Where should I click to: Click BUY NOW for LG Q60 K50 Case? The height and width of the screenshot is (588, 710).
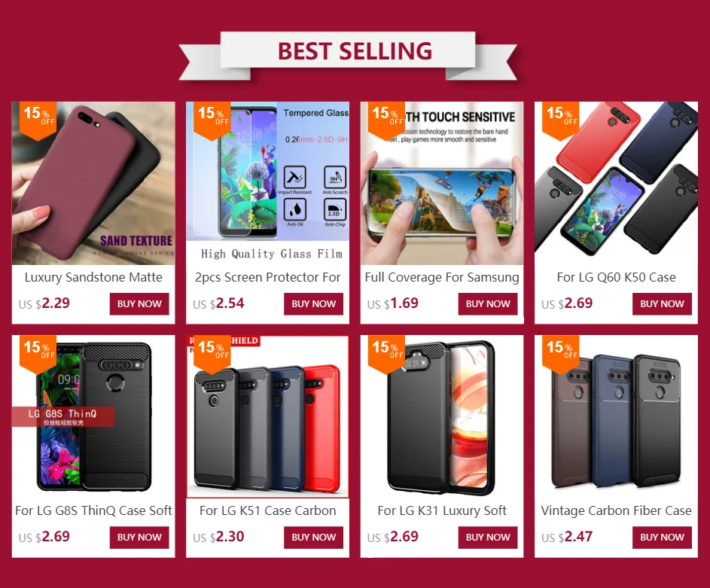(x=662, y=303)
